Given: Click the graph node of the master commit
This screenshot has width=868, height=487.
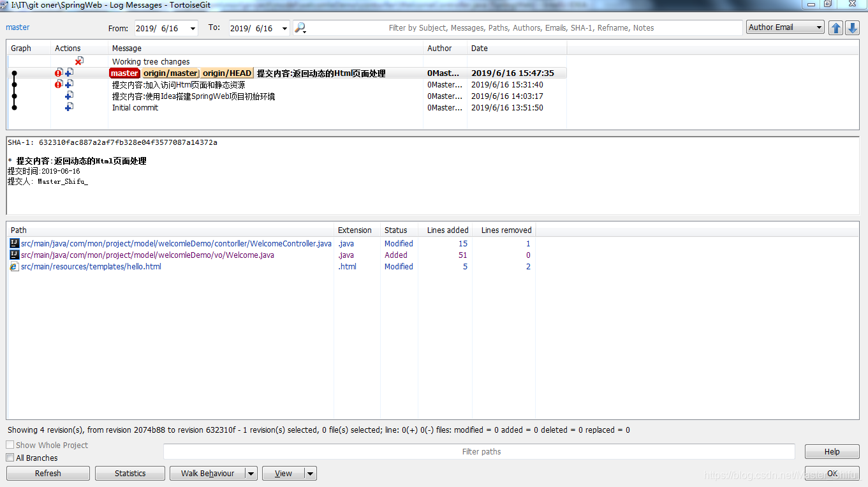Looking at the screenshot, I should (x=14, y=73).
